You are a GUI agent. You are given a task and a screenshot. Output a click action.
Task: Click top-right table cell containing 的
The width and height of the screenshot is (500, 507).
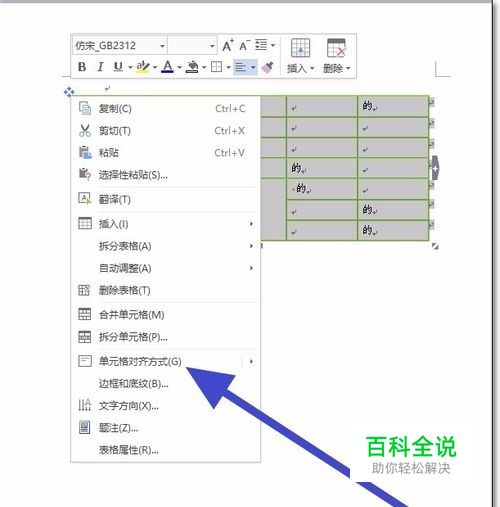393,106
